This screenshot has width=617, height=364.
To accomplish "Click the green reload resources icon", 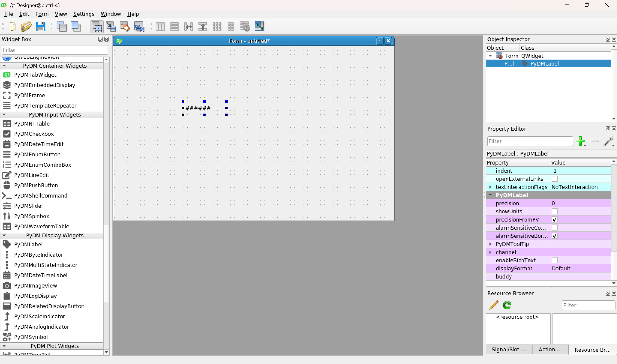I will (x=507, y=305).
